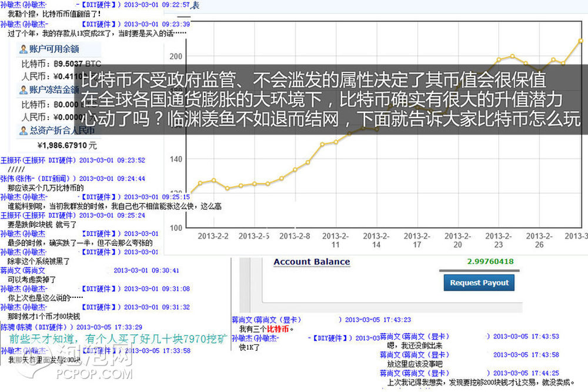Select the chat message 那应该买个几万比特币的
The image size is (588, 392).
point(45,187)
